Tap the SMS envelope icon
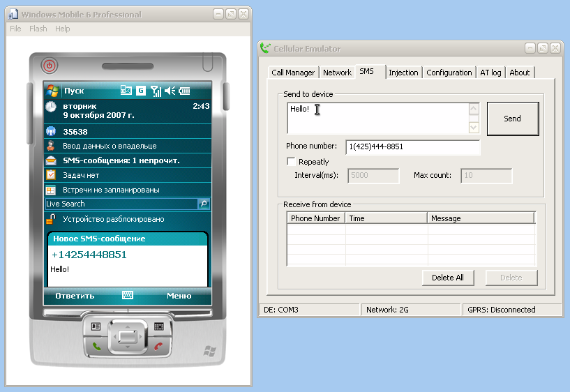The width and height of the screenshot is (570, 392). point(51,160)
